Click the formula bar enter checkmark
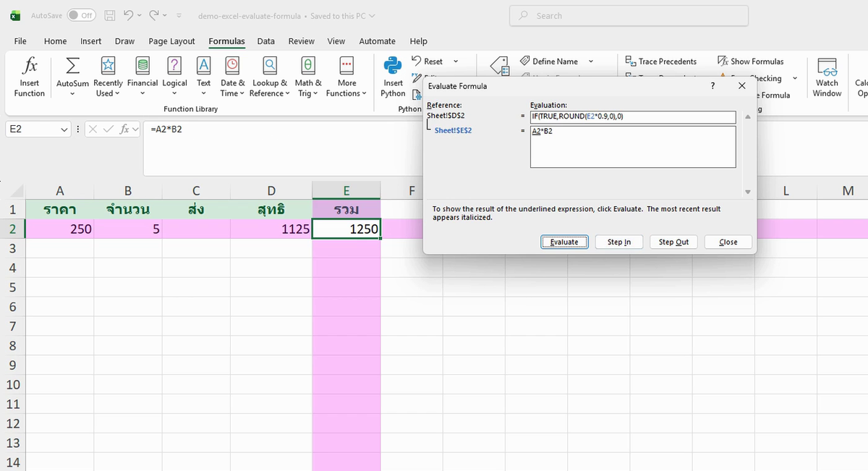The image size is (868, 471). pyautogui.click(x=109, y=129)
